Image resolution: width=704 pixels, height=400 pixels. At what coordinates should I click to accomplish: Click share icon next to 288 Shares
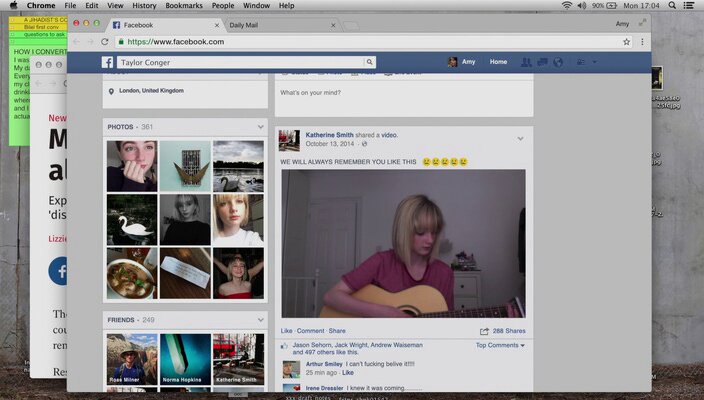tap(484, 331)
